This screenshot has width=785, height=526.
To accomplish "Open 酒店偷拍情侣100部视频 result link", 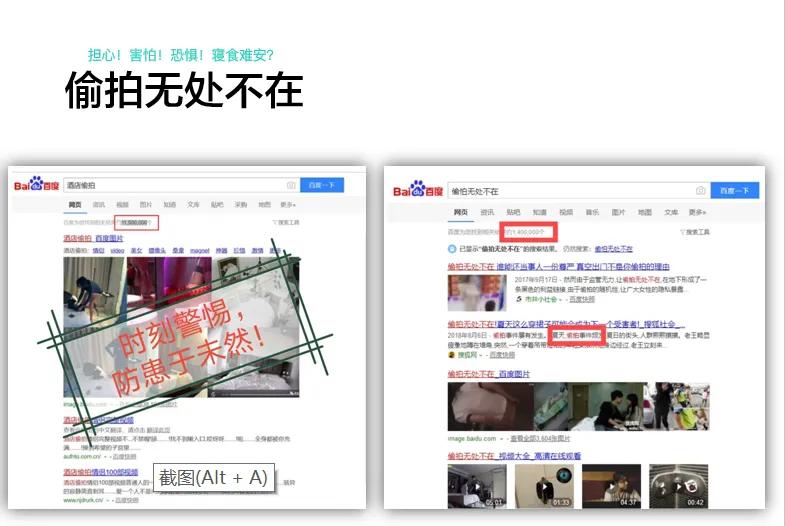I will click(x=101, y=472).
